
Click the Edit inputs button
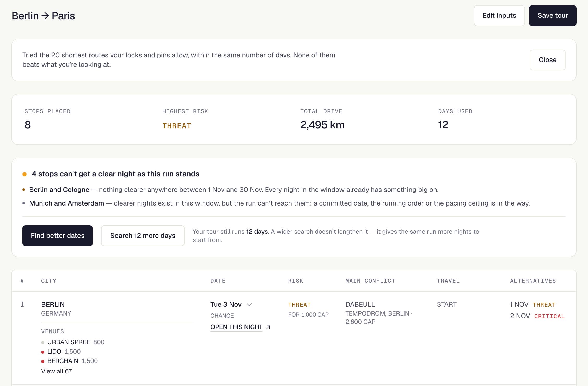tap(499, 16)
